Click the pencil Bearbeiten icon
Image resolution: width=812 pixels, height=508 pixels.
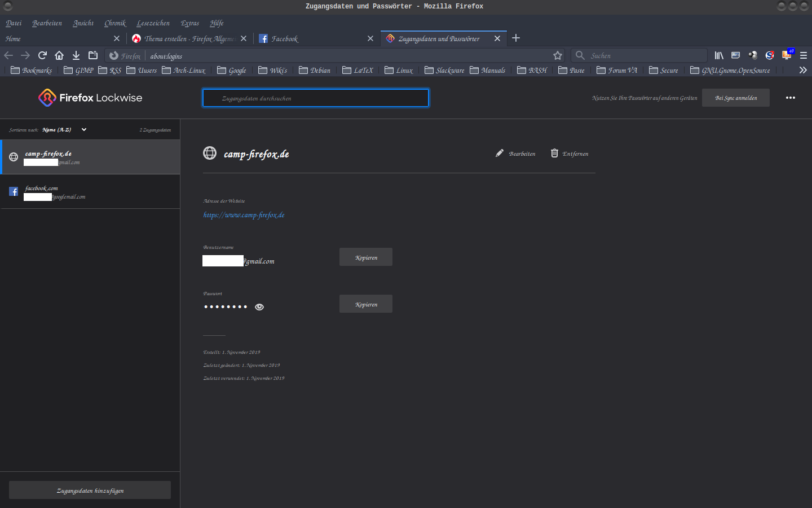tap(500, 154)
